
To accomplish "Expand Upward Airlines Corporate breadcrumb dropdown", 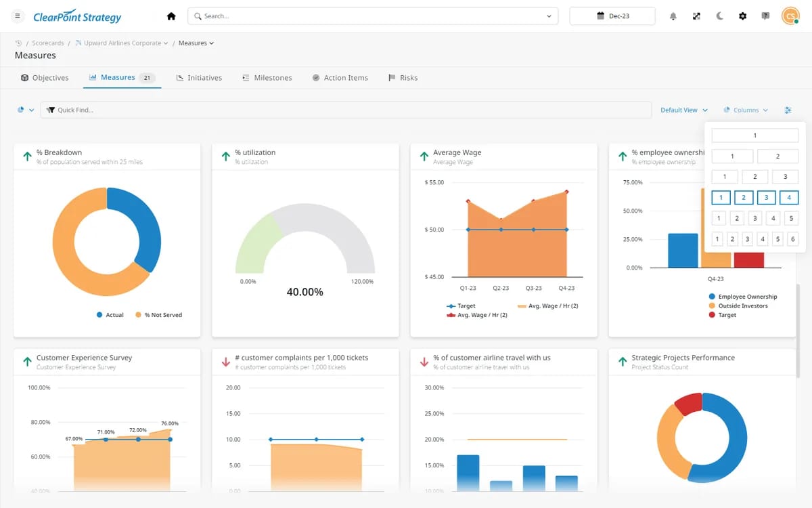I will [166, 43].
